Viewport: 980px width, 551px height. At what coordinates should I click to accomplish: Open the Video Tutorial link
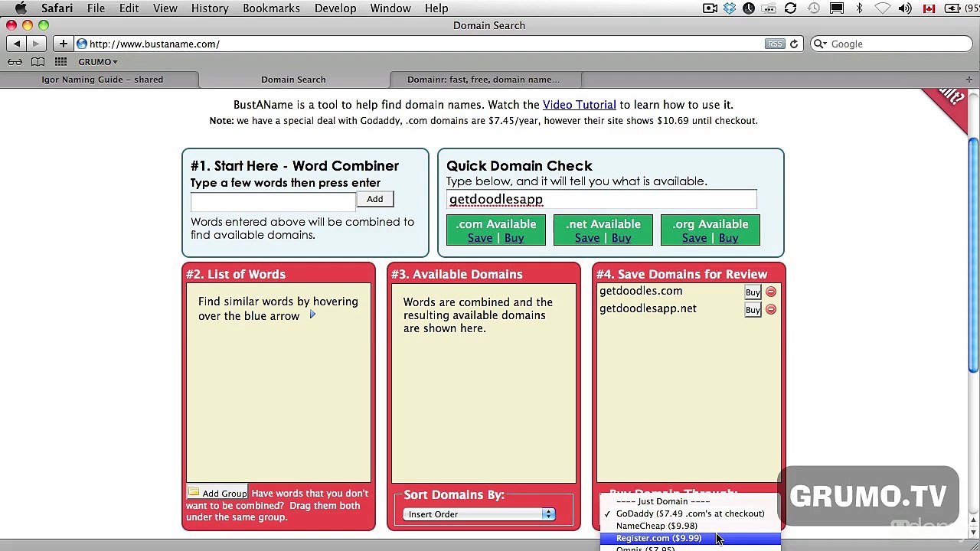[579, 105]
